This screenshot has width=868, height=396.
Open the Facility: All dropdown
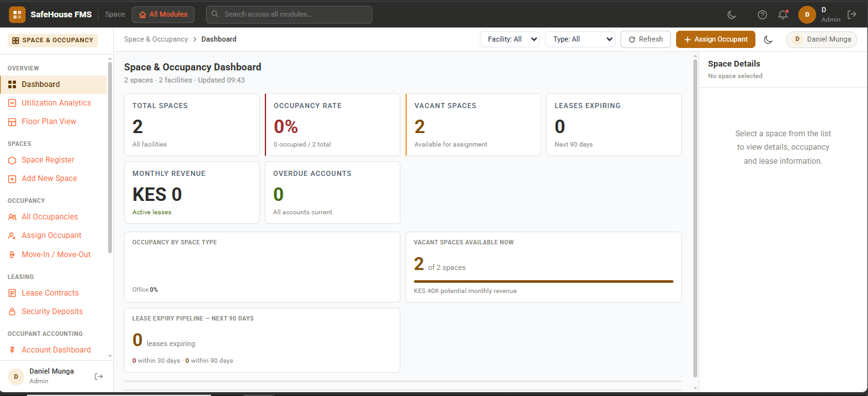click(x=510, y=39)
